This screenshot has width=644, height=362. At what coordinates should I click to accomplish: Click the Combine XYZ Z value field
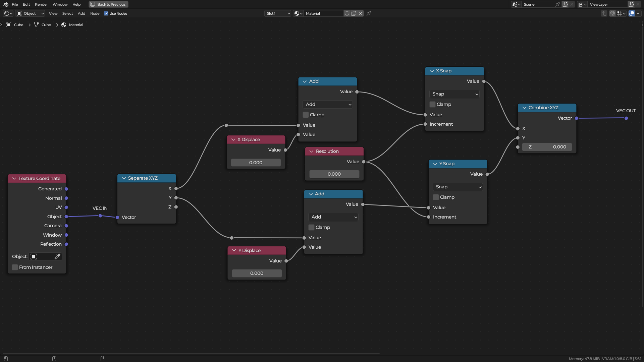(x=547, y=147)
